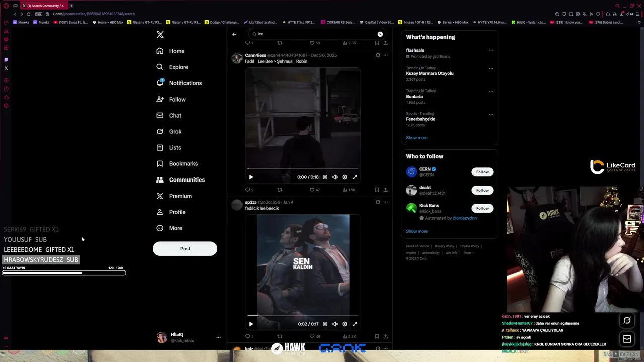Select the Search Community / X browser tab
The width and height of the screenshot is (644, 362).
click(43, 6)
